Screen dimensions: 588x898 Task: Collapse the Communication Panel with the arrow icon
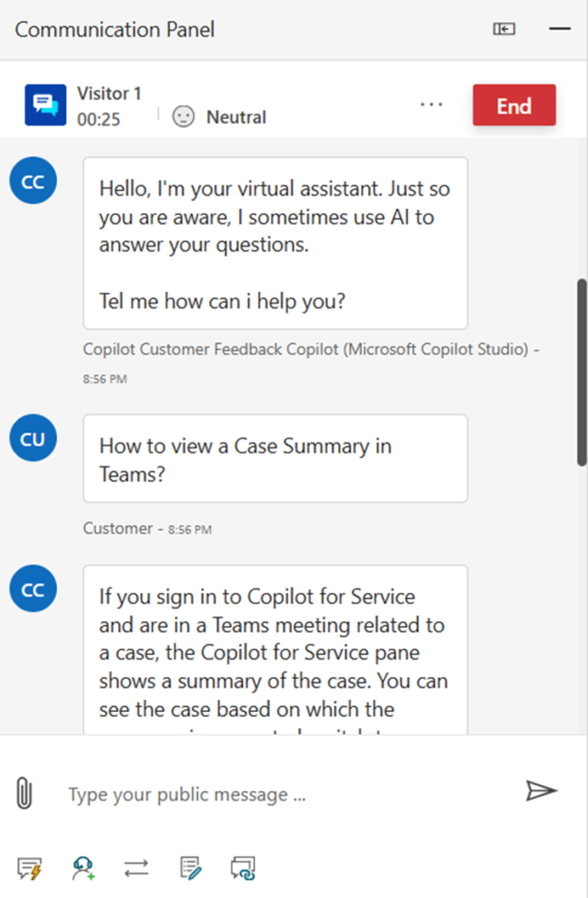[504, 29]
